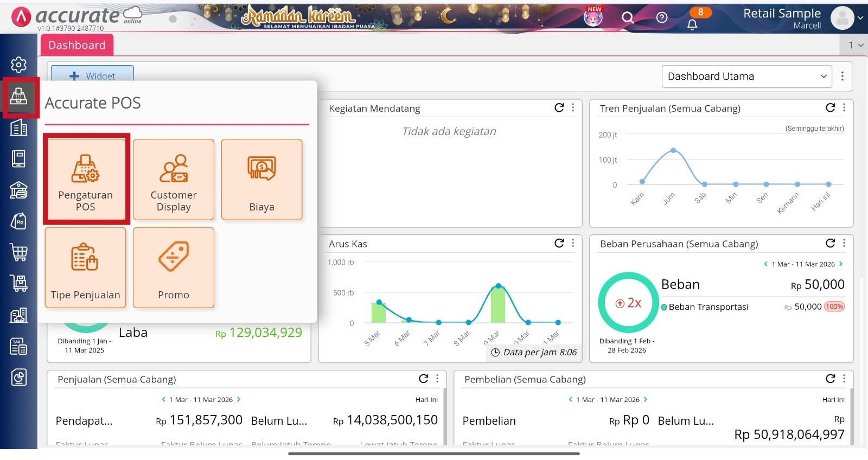Switch to the Dashboard tab
Viewport: 868px width, 460px height.
click(x=77, y=45)
